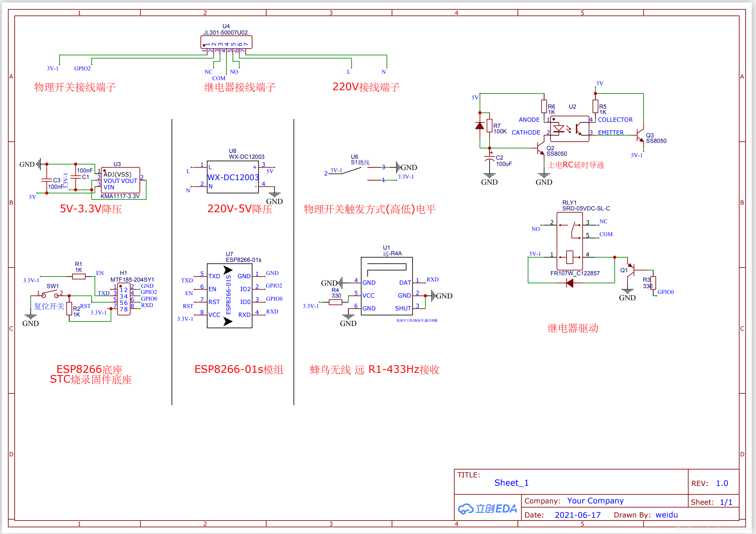Select the label 物理开关触发方式(高低)电平
756x534 pixels.
click(370, 209)
